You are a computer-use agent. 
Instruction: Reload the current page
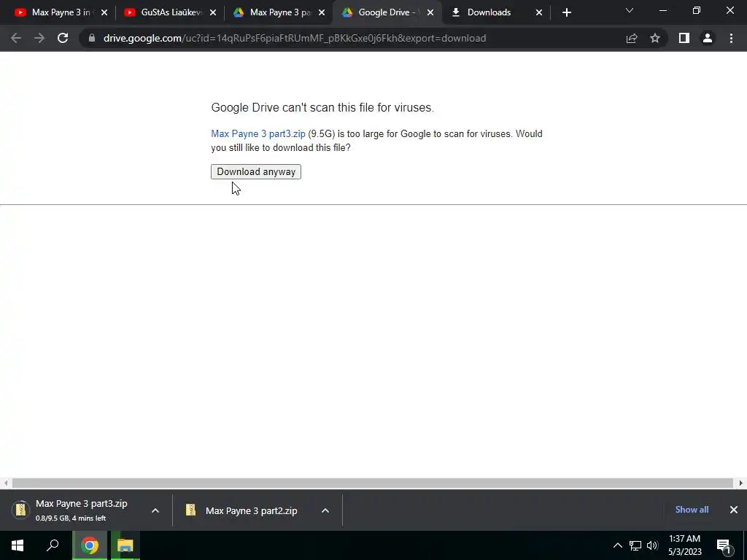coord(63,38)
